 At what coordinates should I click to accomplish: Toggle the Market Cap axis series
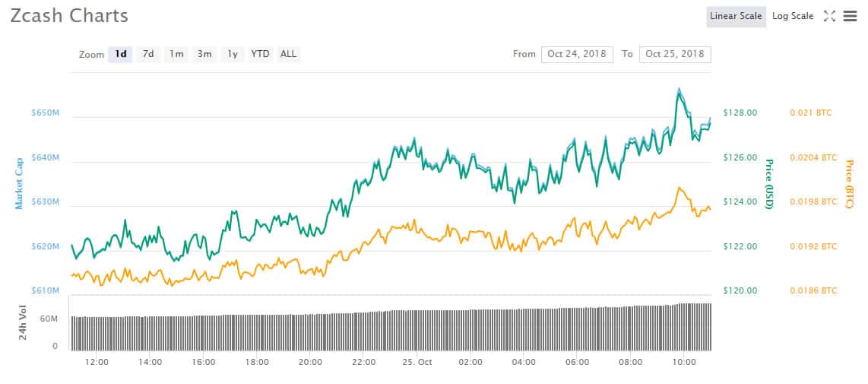(x=19, y=183)
